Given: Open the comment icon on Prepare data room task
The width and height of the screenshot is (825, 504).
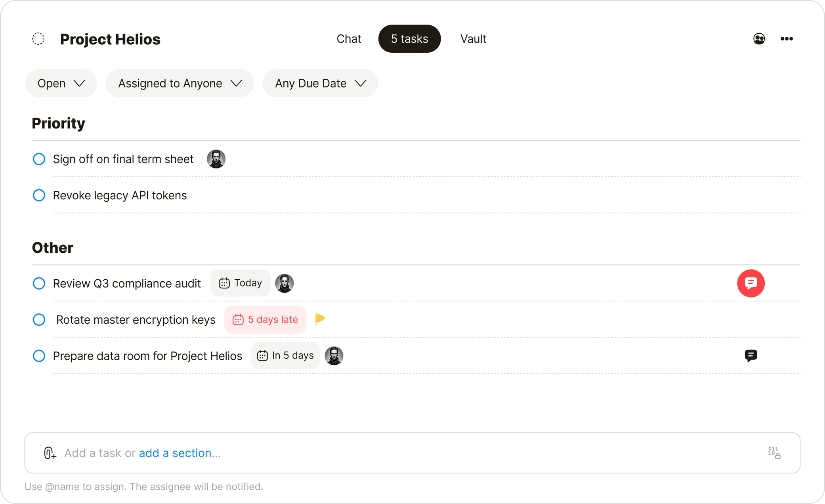Looking at the screenshot, I should pyautogui.click(x=751, y=355).
